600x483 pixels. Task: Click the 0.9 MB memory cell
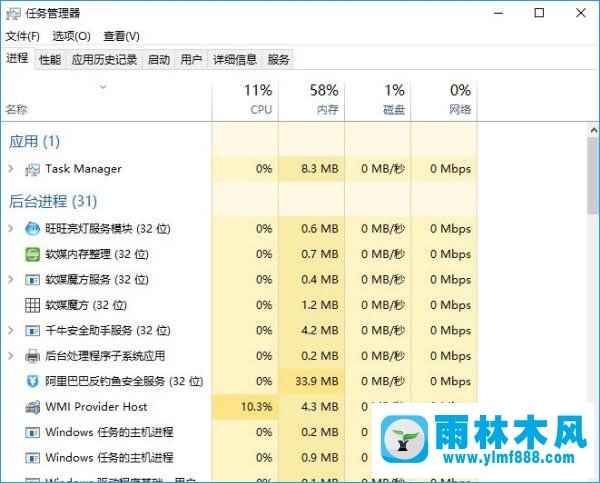pos(311,458)
